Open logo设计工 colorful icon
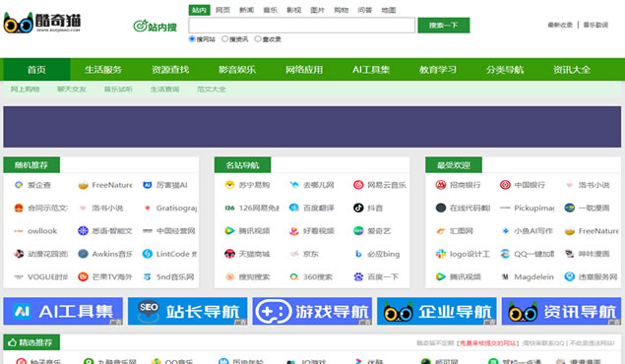The image size is (625, 364). pos(440,254)
